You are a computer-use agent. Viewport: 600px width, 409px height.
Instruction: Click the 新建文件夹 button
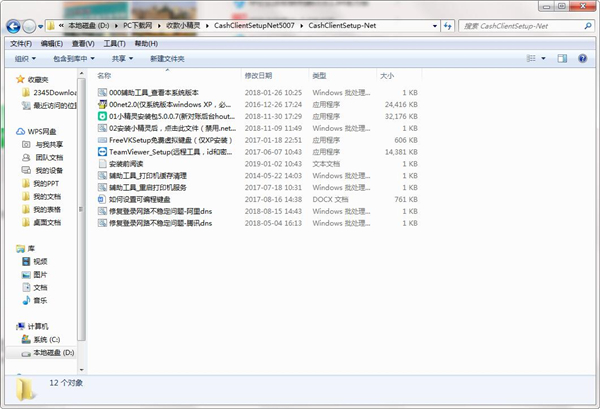click(x=167, y=59)
